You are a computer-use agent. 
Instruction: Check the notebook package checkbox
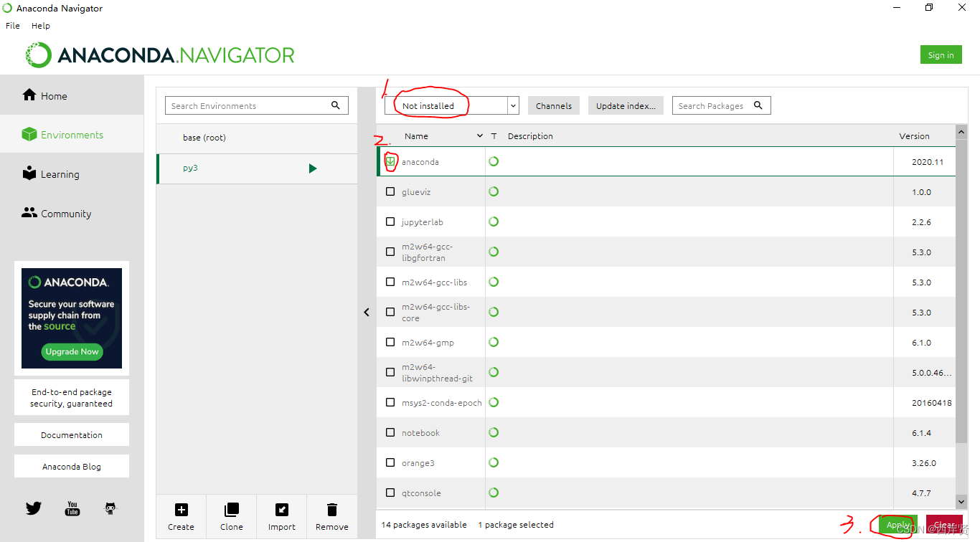click(390, 432)
